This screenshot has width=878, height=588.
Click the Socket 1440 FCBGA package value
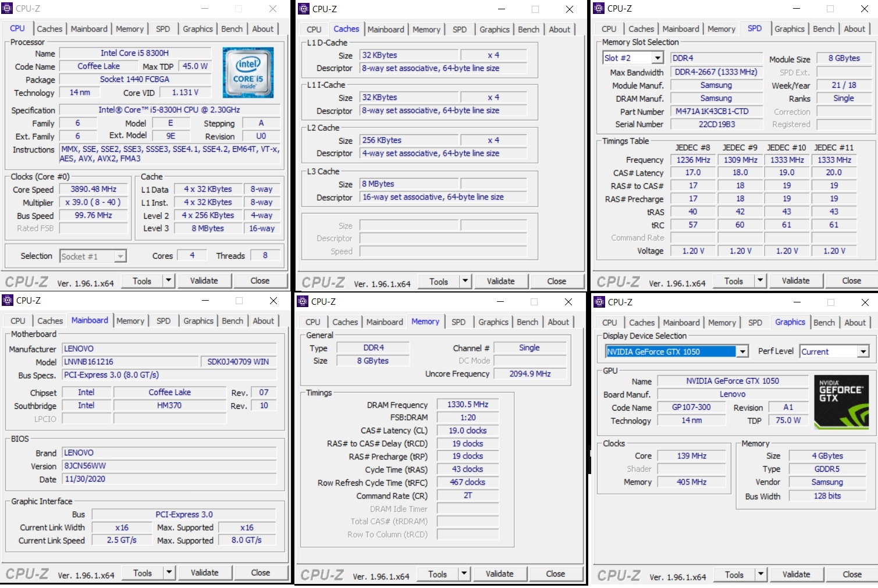click(x=134, y=79)
